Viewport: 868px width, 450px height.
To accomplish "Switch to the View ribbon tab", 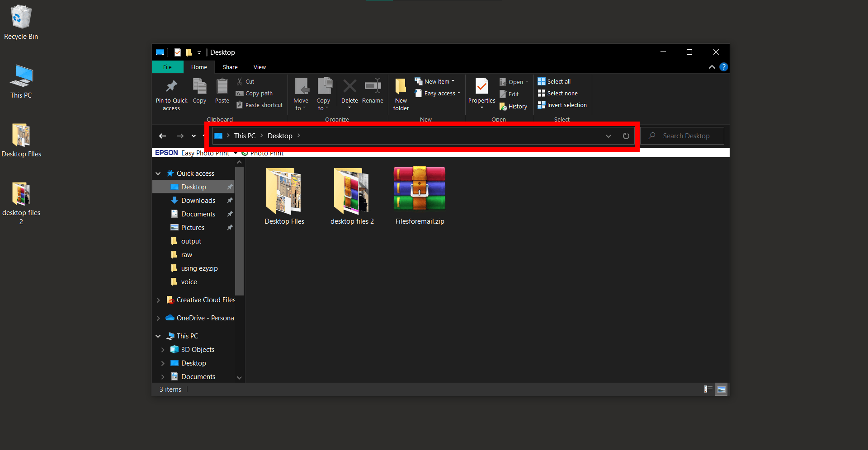I will tap(259, 67).
